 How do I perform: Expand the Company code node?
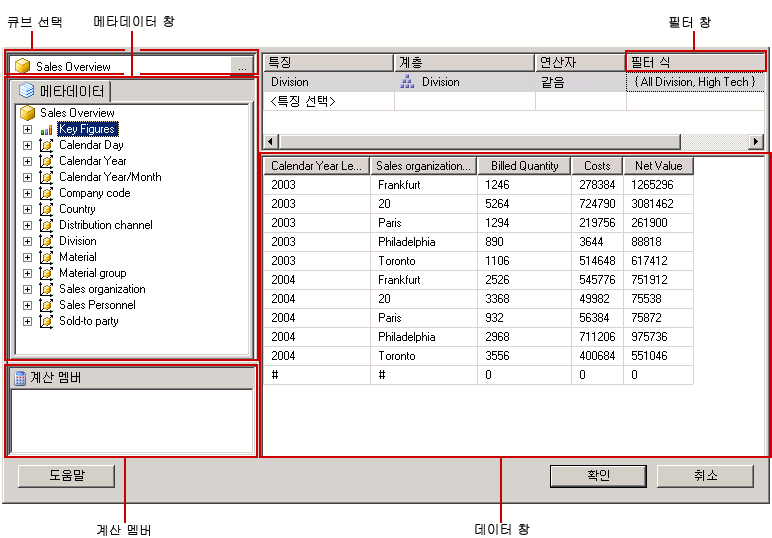coord(28,193)
